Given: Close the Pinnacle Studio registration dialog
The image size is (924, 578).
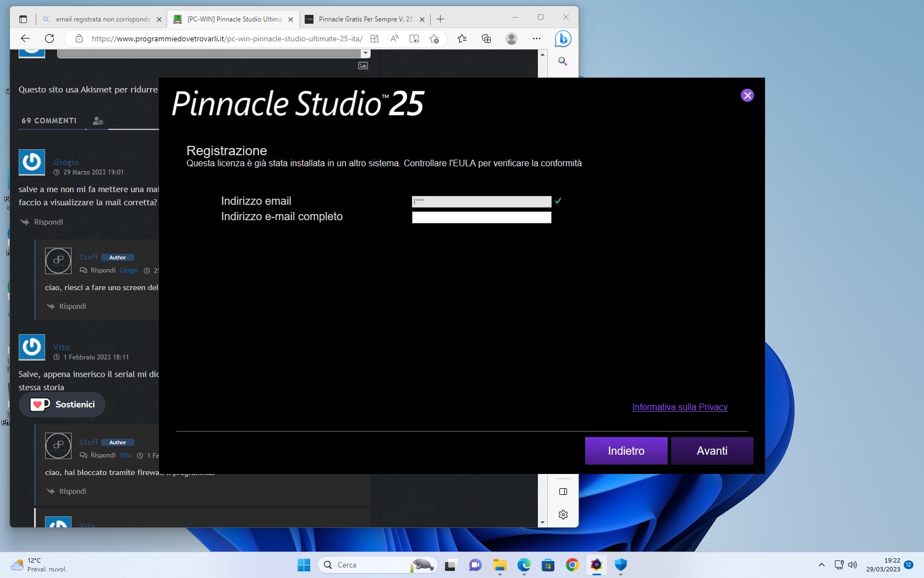Looking at the screenshot, I should tap(747, 95).
